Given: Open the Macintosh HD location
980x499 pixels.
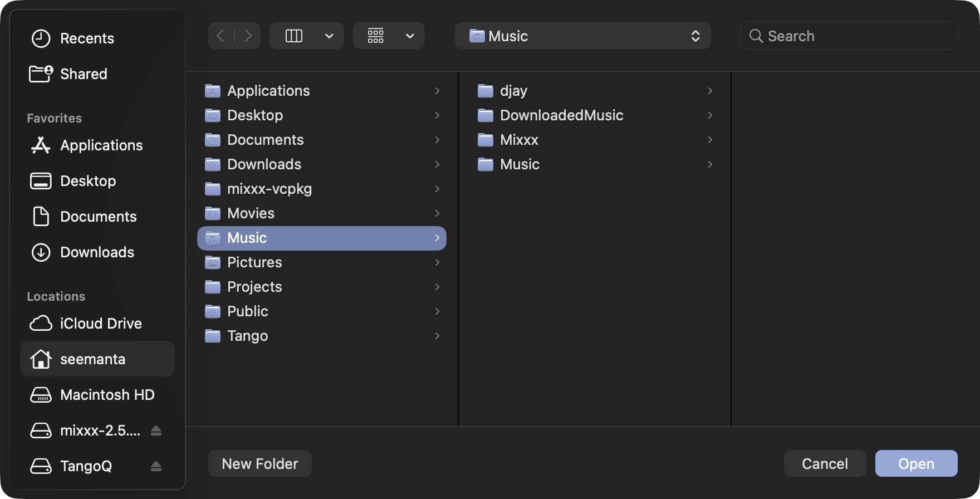Looking at the screenshot, I should pos(97,395).
